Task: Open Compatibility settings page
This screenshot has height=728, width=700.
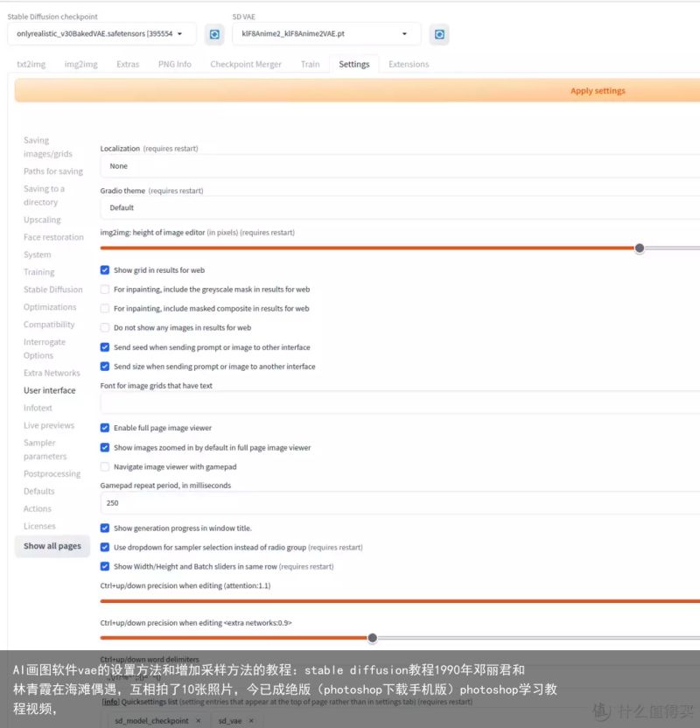Action: click(x=49, y=325)
